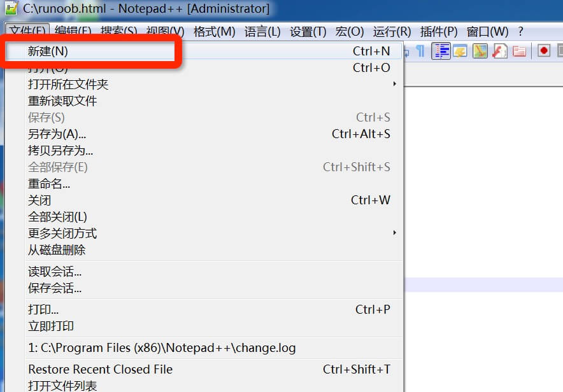Start macro recording with the red record icon
Image resolution: width=563 pixels, height=392 pixels.
coord(543,52)
